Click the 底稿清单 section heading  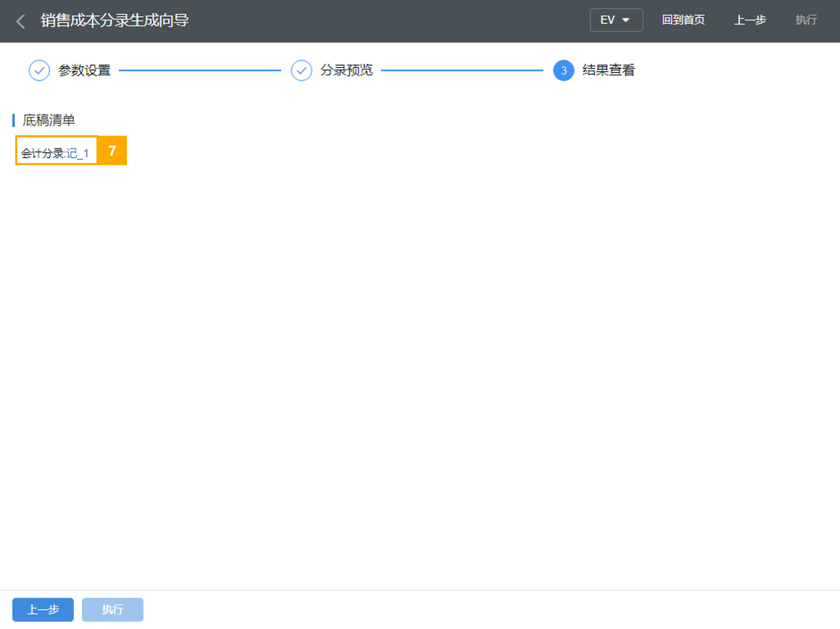(49, 120)
